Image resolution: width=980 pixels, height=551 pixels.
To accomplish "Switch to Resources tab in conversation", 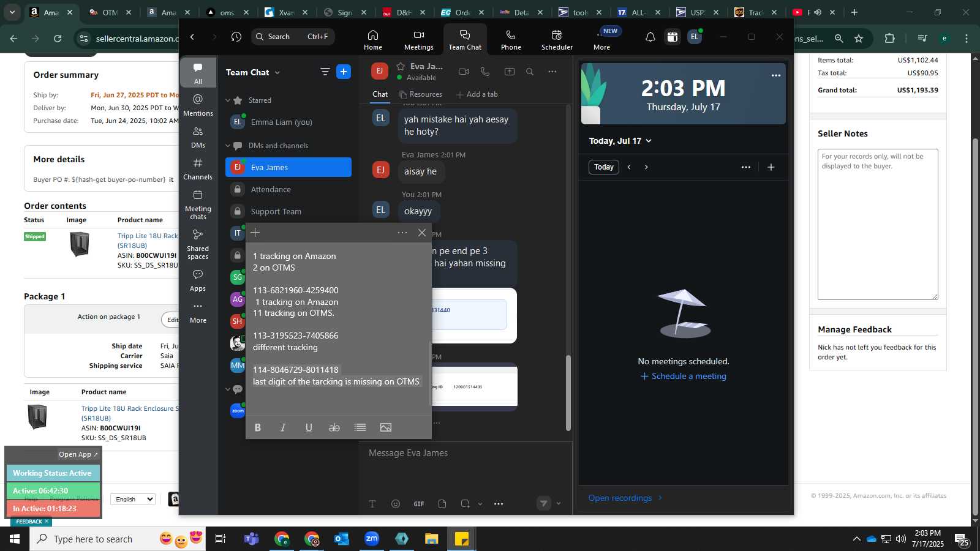I will (x=420, y=94).
